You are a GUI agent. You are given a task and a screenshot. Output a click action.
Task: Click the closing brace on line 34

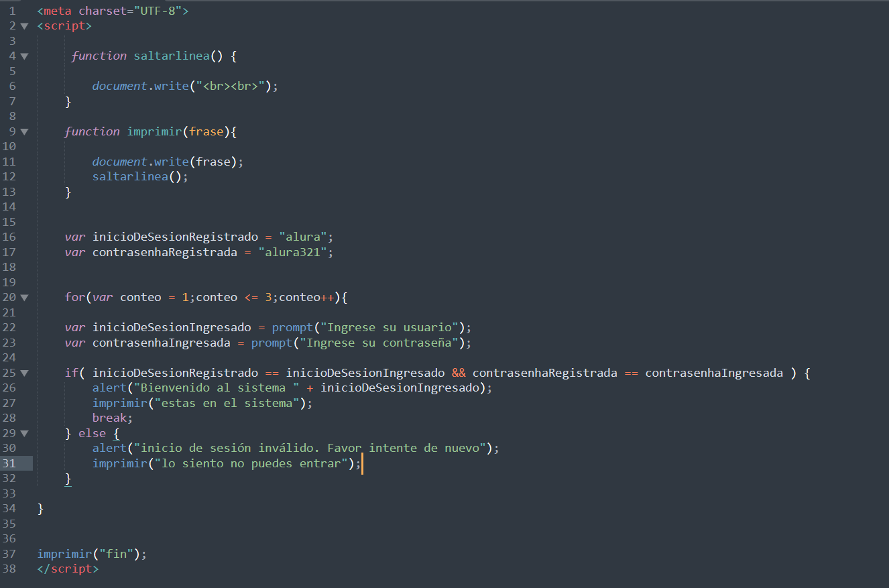40,509
